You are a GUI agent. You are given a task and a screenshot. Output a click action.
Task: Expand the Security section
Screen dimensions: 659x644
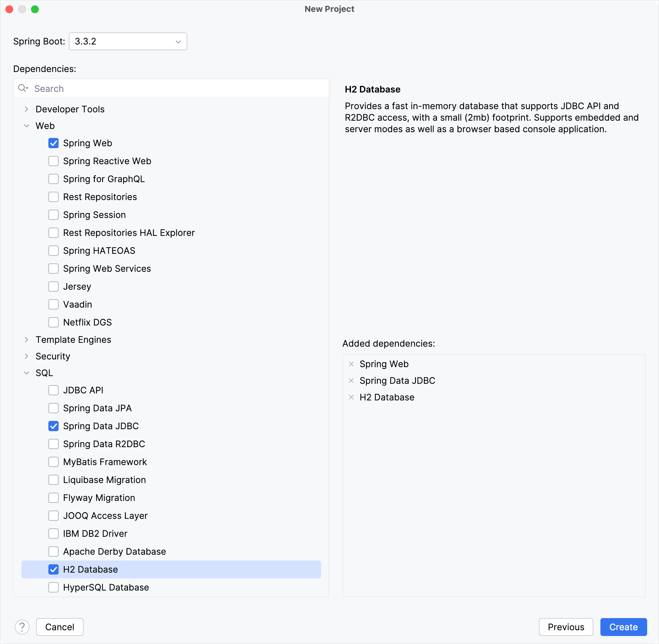[x=28, y=356]
